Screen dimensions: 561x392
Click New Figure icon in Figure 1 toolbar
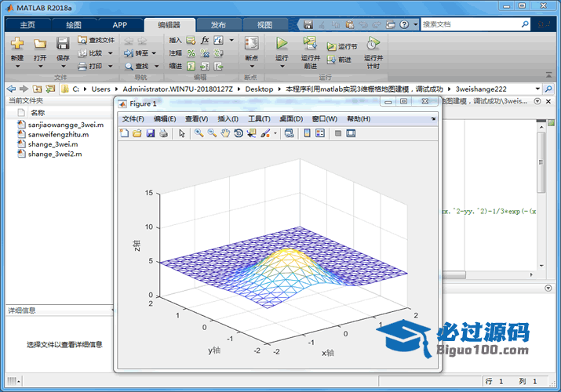(124, 133)
